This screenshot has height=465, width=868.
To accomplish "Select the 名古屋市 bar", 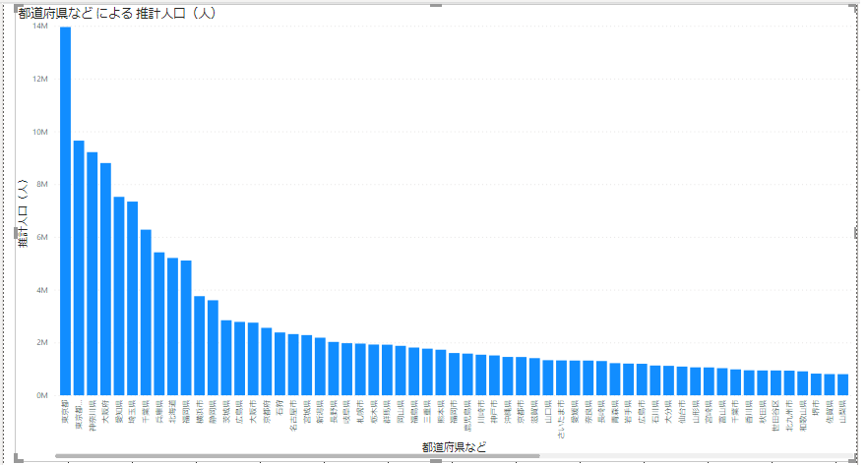I will (x=293, y=364).
